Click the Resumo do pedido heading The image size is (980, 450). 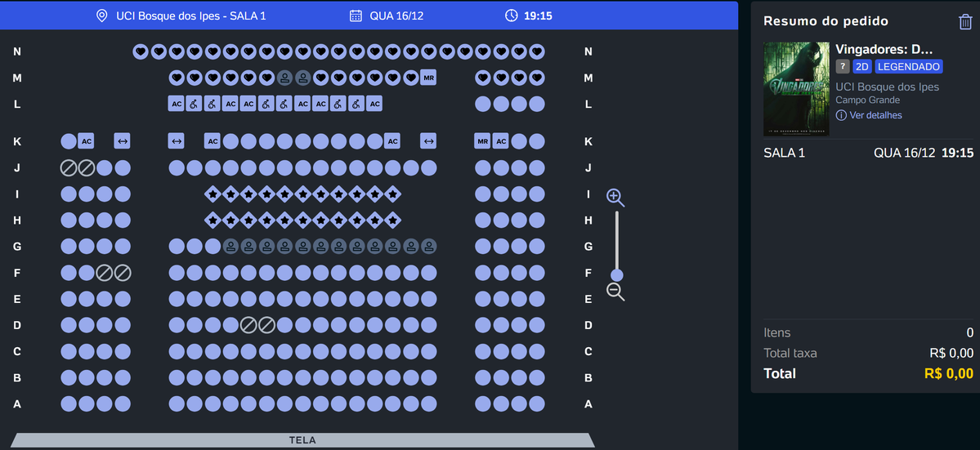click(826, 21)
